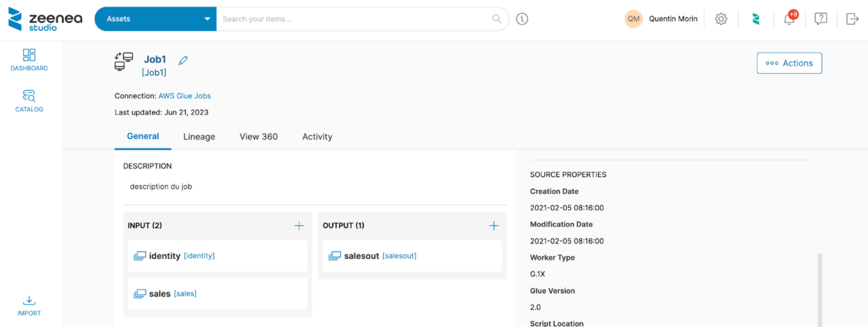Viewport: 868px width, 327px height.
Task: Click the pencil icon to edit Job1
Action: [x=182, y=60]
